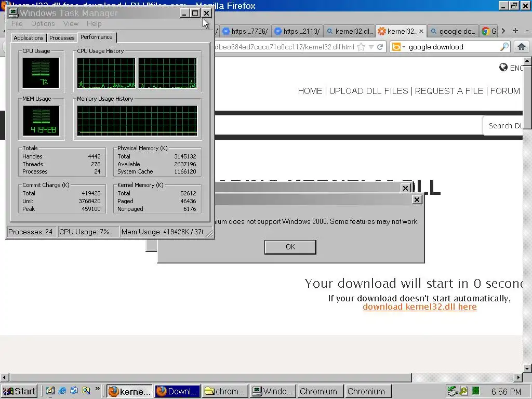Open UPLOAD DLL FILES link
The image size is (532, 399).
coord(369,91)
